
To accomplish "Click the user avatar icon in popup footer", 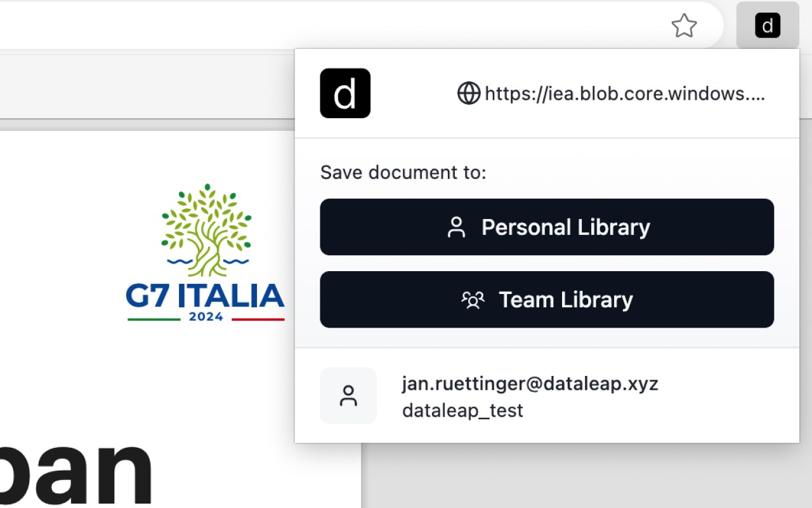I will point(348,396).
